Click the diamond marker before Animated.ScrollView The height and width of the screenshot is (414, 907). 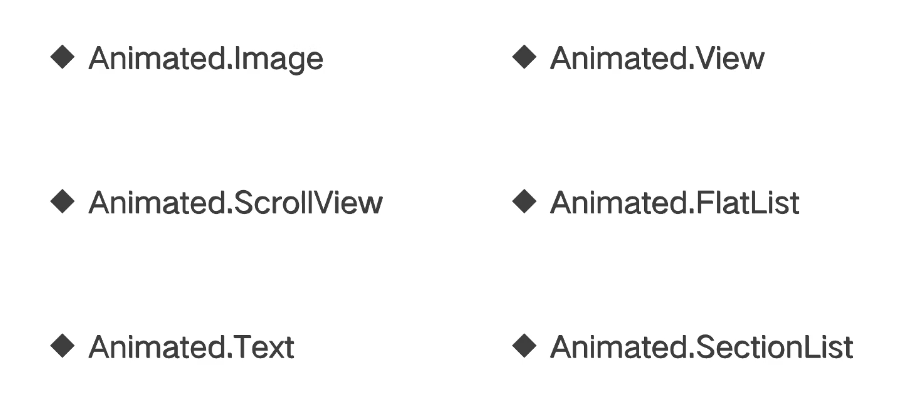[x=62, y=202]
